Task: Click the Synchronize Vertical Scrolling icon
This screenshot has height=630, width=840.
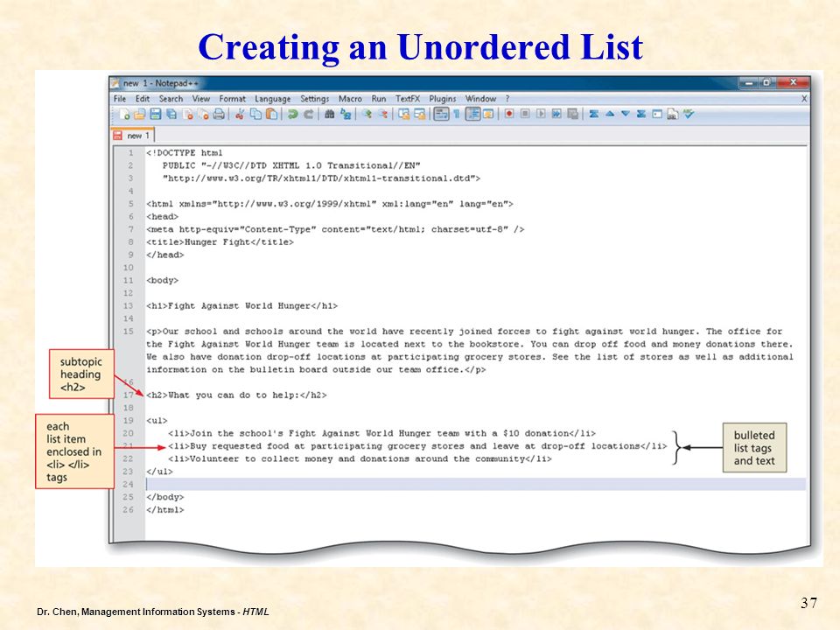Action: coord(403,114)
